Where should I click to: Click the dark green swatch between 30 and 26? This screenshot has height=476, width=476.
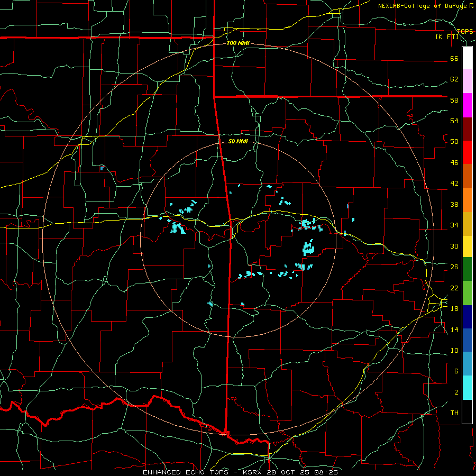467,269
